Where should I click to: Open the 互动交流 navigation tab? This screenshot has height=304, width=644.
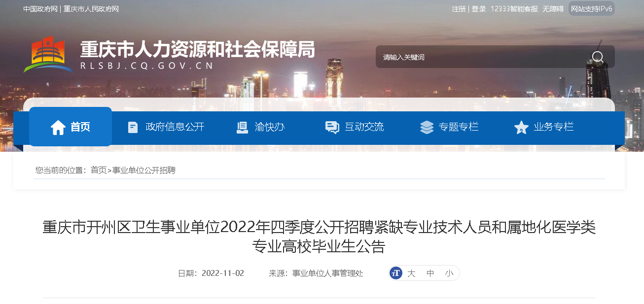click(x=355, y=127)
